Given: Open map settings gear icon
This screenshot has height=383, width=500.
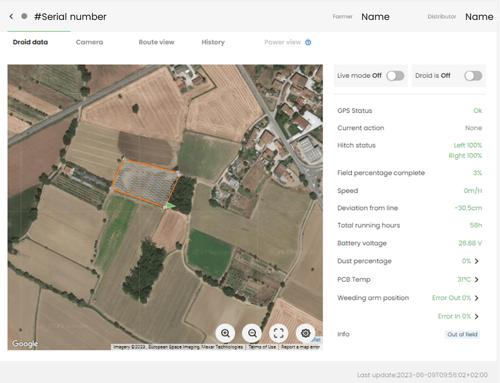Looking at the screenshot, I should [305, 333].
